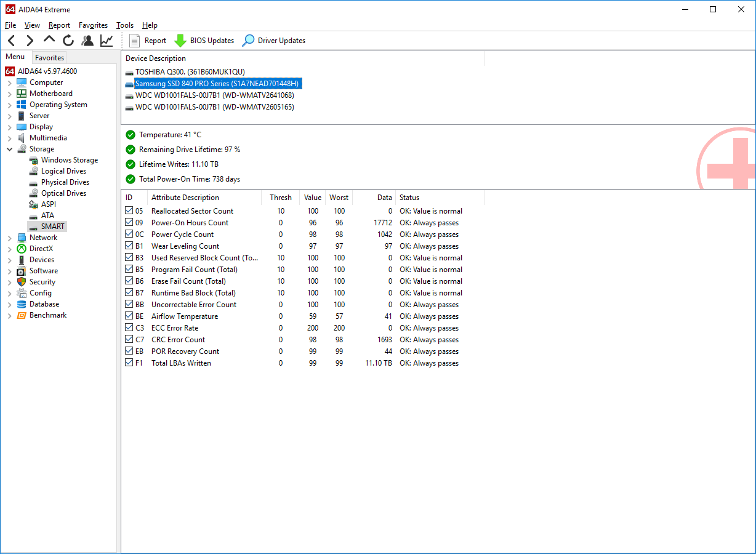Uncheck Airflow Temperature attribute BE
Image resolution: width=756 pixels, height=554 pixels.
tap(129, 316)
